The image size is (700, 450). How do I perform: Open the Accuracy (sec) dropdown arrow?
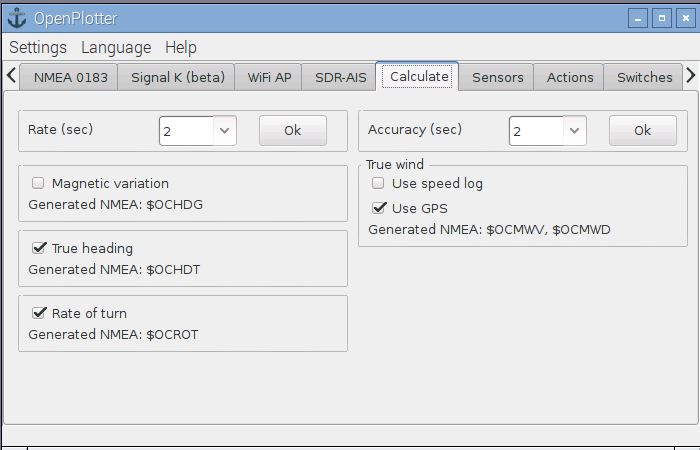[575, 131]
